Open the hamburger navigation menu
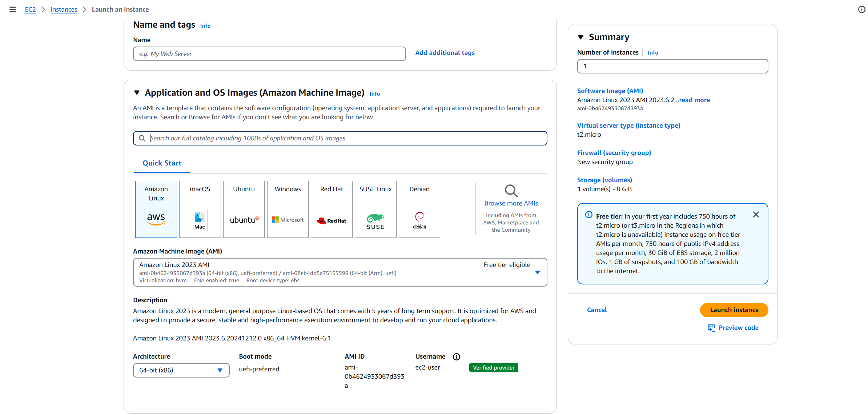Image resolution: width=868 pixels, height=415 pixels. click(13, 9)
